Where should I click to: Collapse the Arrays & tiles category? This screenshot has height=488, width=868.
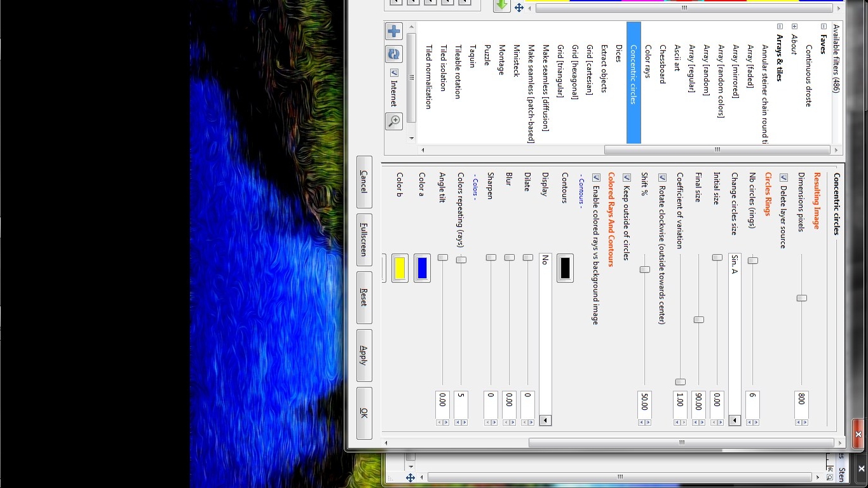(x=780, y=27)
